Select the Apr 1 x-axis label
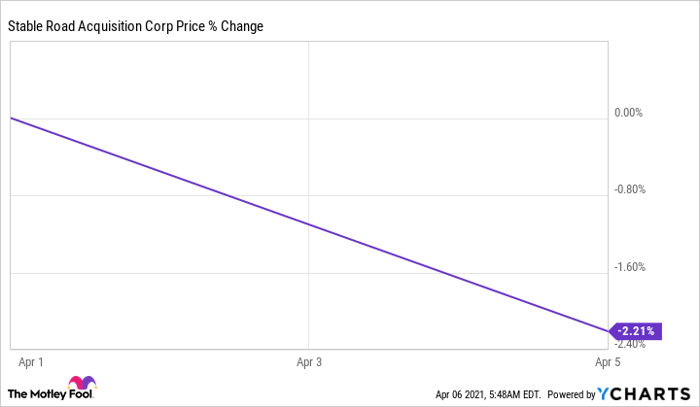Viewport: 700px width, 407px height. tap(29, 358)
